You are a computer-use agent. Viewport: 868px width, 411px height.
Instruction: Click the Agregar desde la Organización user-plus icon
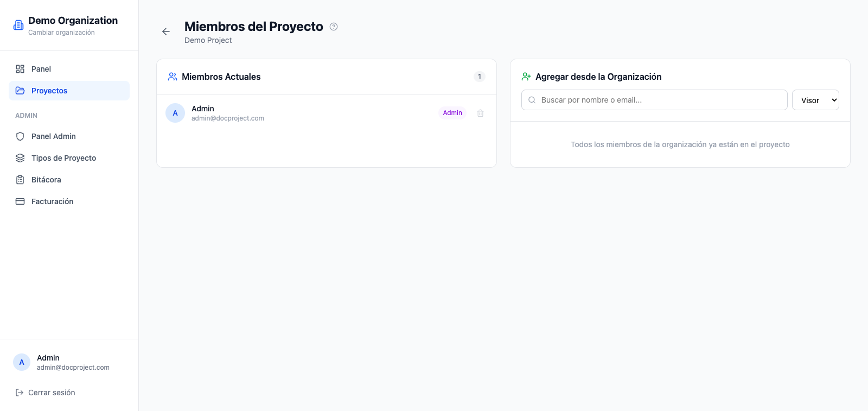[x=526, y=77]
